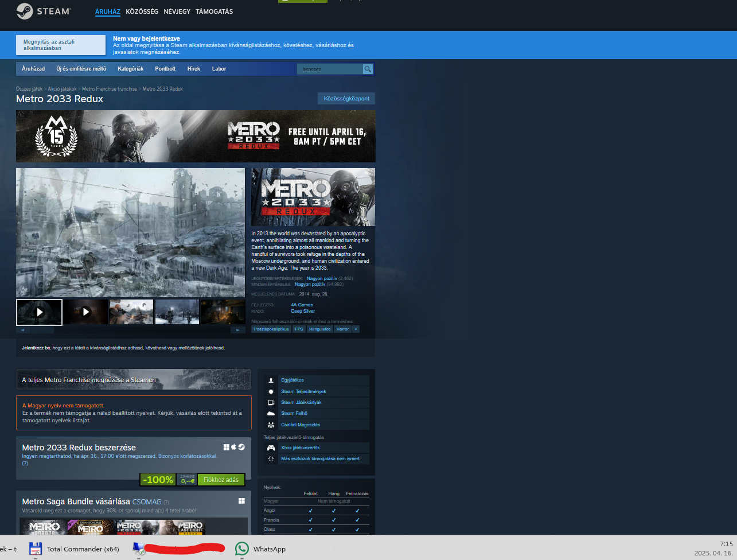Expand more tags with the plus button

click(356, 329)
